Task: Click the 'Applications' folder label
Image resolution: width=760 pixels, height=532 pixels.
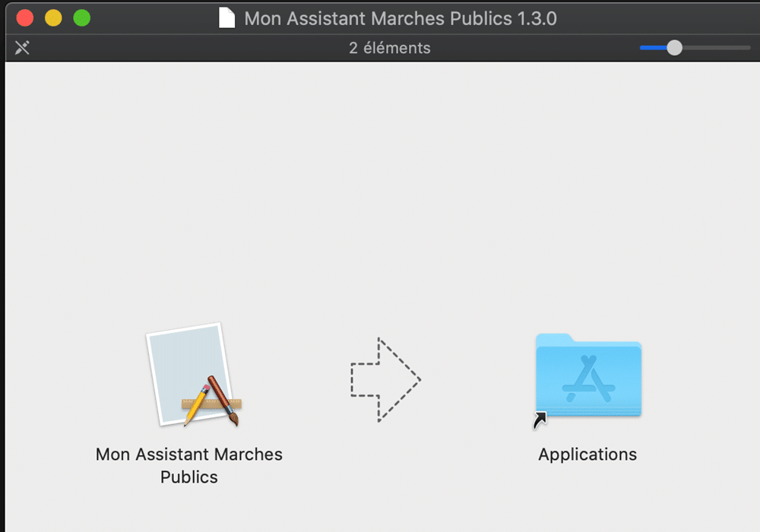Action: (587, 454)
